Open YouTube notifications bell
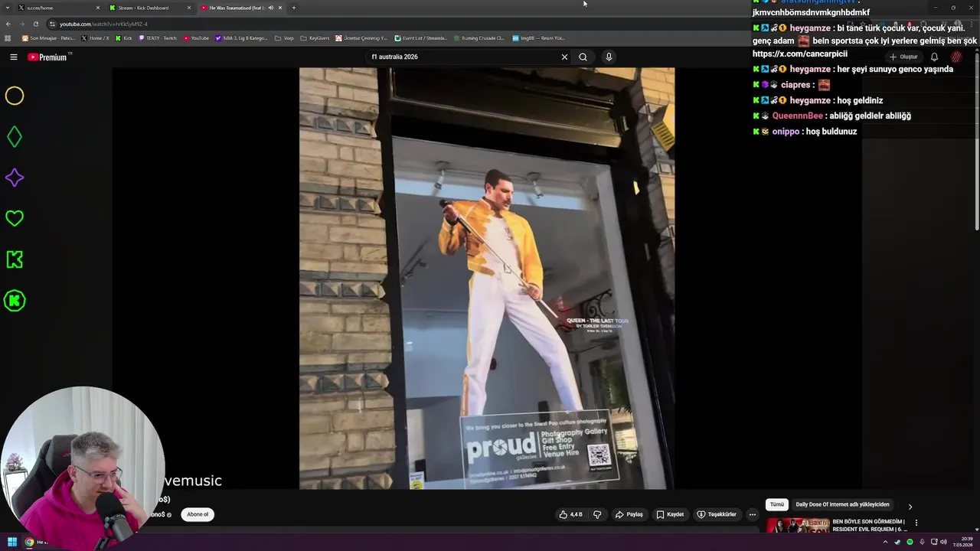The width and height of the screenshot is (980, 551). click(x=934, y=57)
